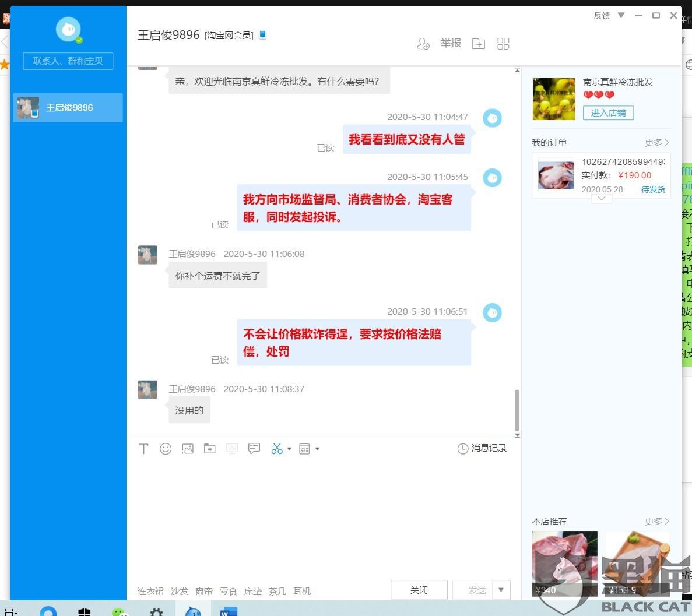Click 反馈 feedback link

tap(602, 16)
